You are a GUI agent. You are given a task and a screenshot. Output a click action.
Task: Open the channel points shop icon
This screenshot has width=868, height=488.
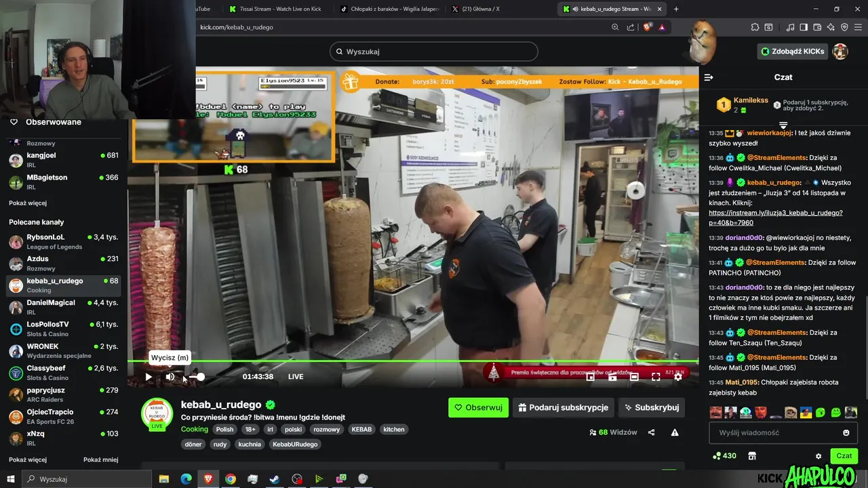click(x=752, y=456)
